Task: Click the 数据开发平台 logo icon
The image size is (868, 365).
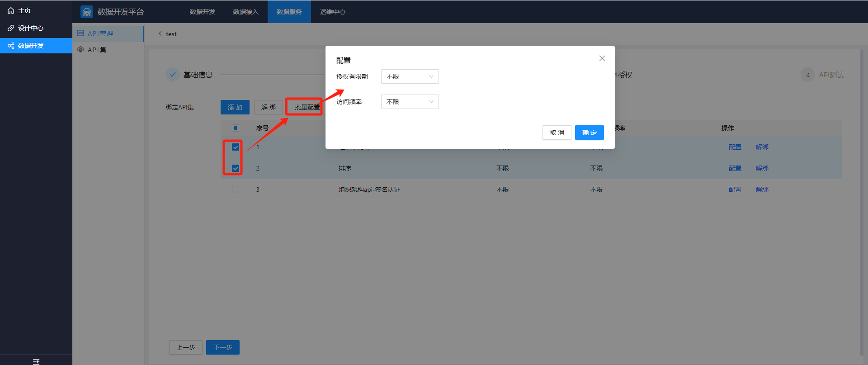Action: click(86, 12)
